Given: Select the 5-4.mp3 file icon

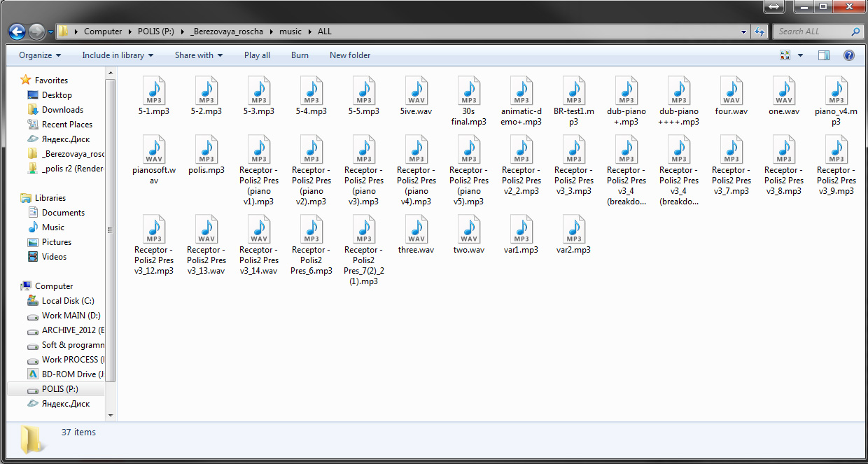Looking at the screenshot, I should pyautogui.click(x=311, y=90).
